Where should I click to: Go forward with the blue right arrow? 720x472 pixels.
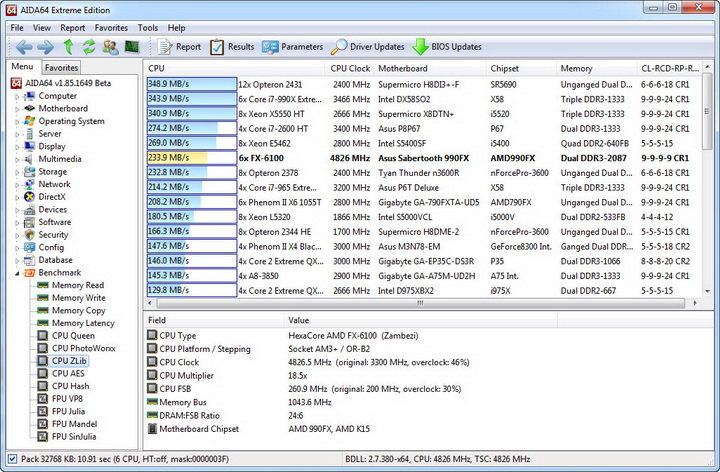[x=45, y=47]
